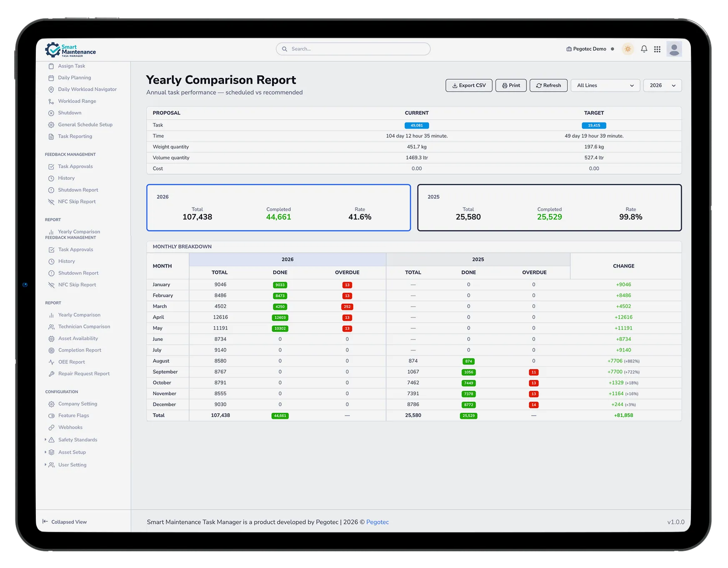Click the target weight value 197.6 kg

click(x=594, y=147)
